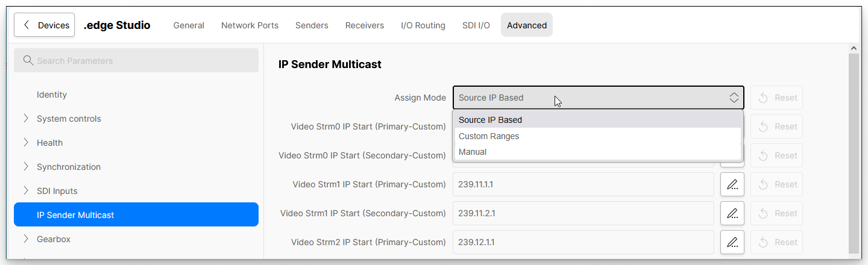This screenshot has height=265, width=868.
Task: Select Custom Ranges from Assign Mode list
Action: 488,136
